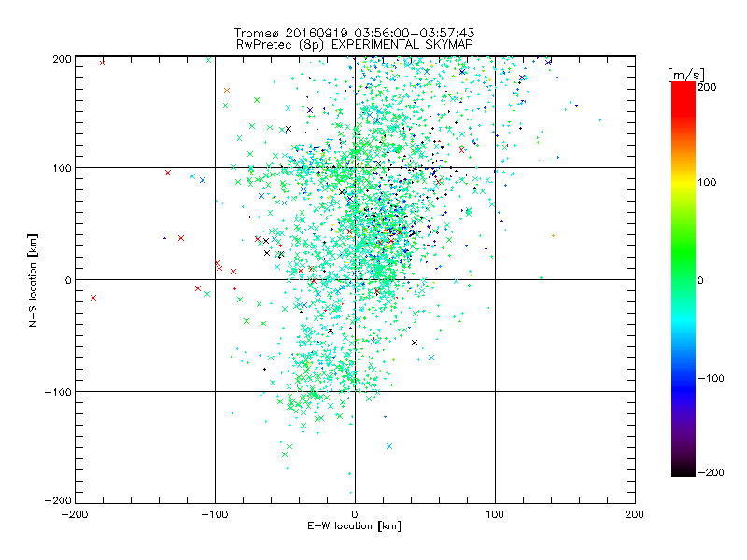747x560 pixels.
Task: Click the N-S axis tick label '100'
Action: click(x=62, y=169)
